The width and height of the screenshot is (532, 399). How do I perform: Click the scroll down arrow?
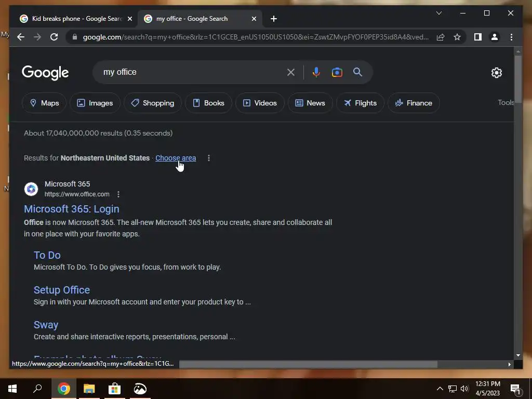(x=518, y=355)
